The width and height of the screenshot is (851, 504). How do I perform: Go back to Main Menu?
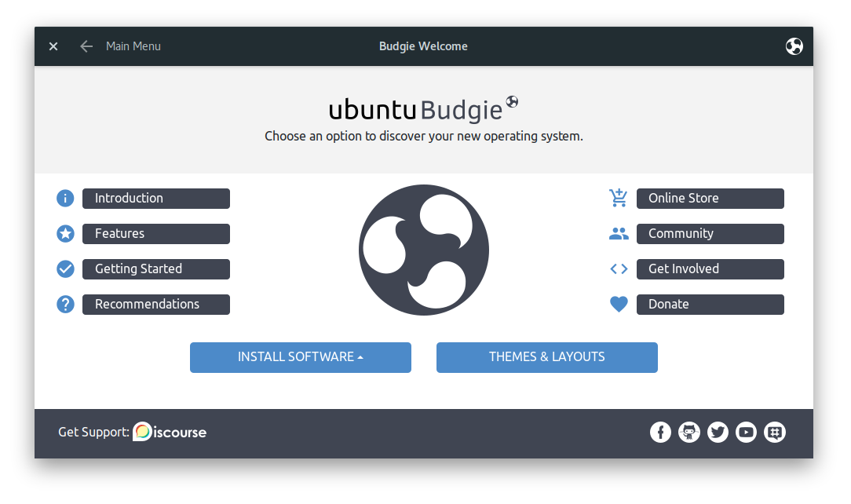click(x=133, y=46)
